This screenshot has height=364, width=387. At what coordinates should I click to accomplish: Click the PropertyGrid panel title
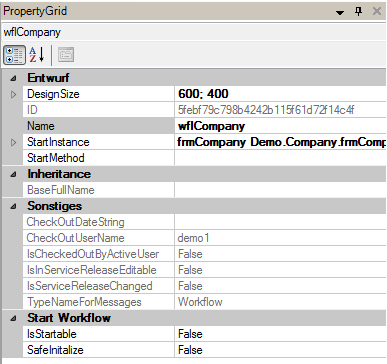pos(35,11)
